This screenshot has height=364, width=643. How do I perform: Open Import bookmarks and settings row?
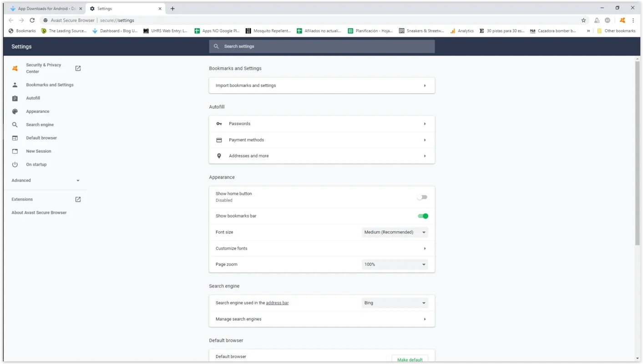pyautogui.click(x=322, y=86)
